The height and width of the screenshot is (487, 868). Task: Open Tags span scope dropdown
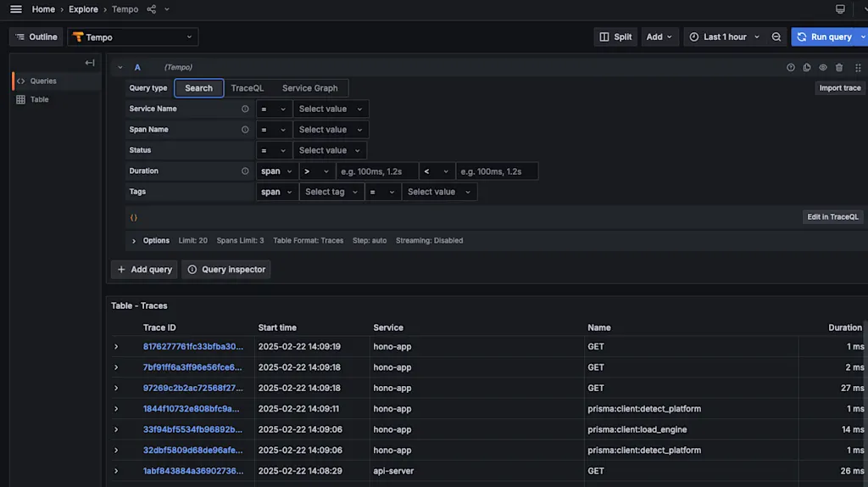[277, 192]
